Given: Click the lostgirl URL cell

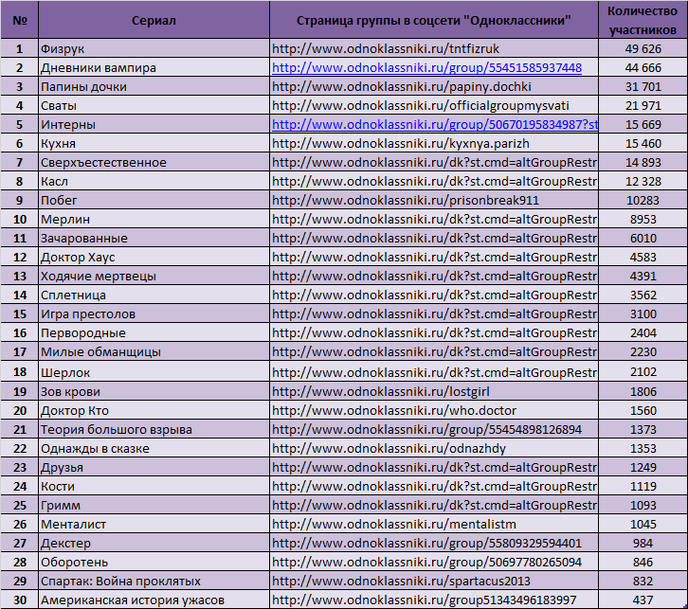Looking at the screenshot, I should [434, 391].
